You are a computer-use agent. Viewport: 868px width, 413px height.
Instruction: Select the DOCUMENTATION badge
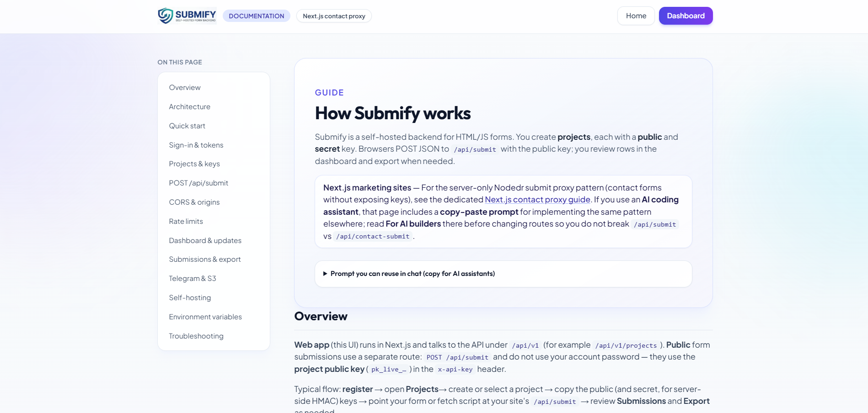point(257,16)
